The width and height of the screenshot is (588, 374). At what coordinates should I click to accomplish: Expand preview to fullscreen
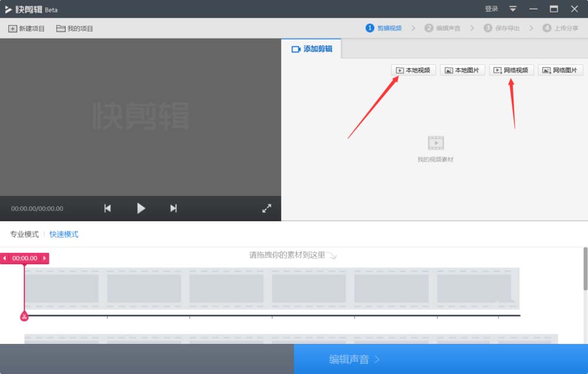(267, 208)
